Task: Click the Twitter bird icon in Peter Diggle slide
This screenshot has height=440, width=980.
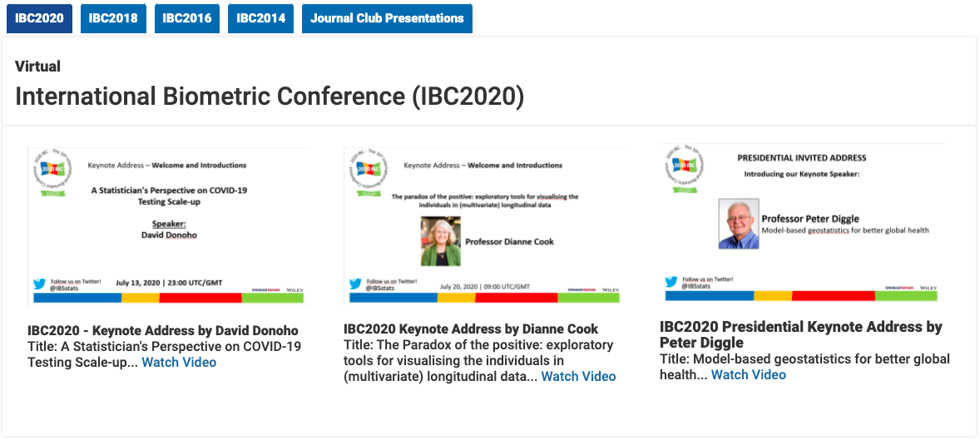Action: point(671,282)
